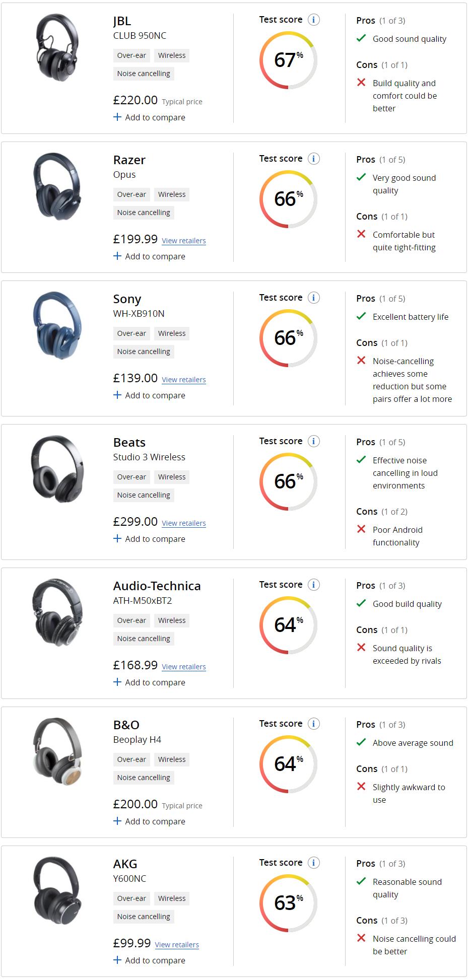The height and width of the screenshot is (980, 469).
Task: Click info icon next to Sony test score
Action: point(313,298)
